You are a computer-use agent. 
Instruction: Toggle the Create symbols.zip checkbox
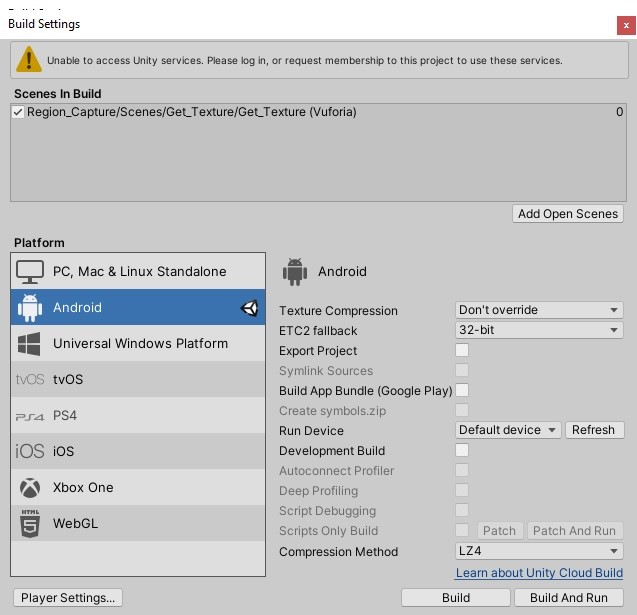point(462,410)
